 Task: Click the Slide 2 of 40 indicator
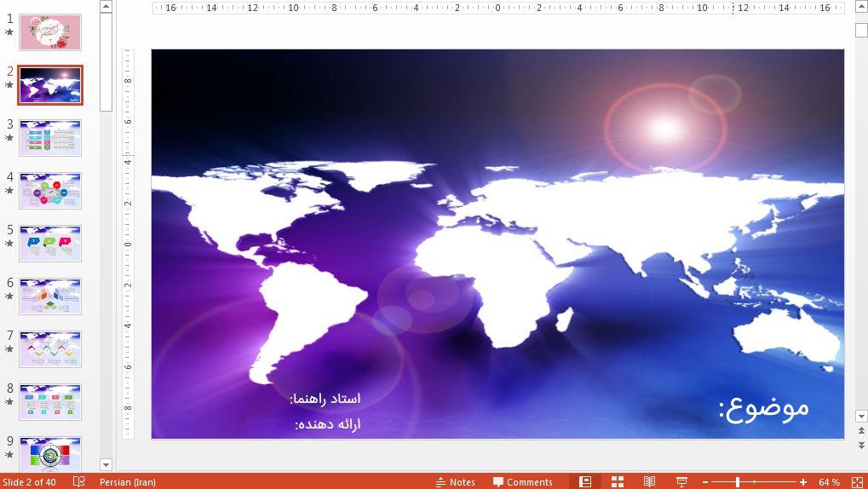coord(29,482)
